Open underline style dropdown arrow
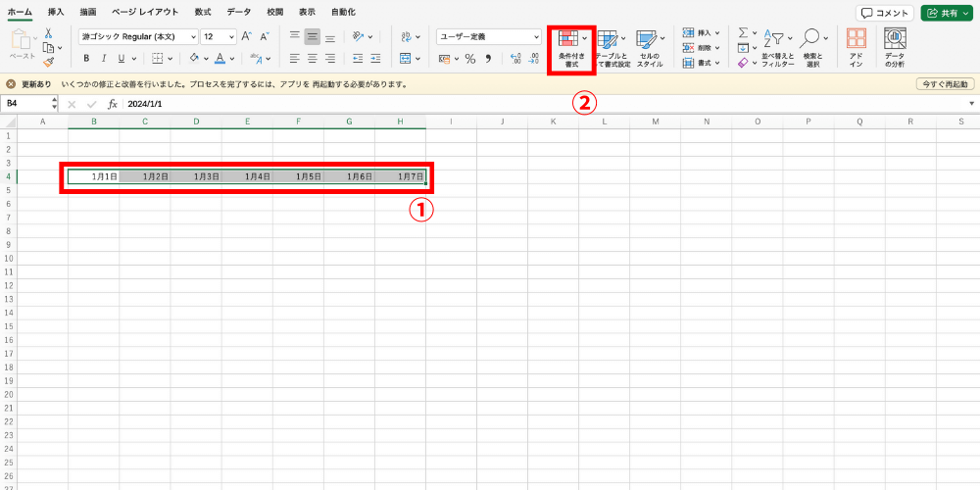The width and height of the screenshot is (980, 490). point(133,60)
